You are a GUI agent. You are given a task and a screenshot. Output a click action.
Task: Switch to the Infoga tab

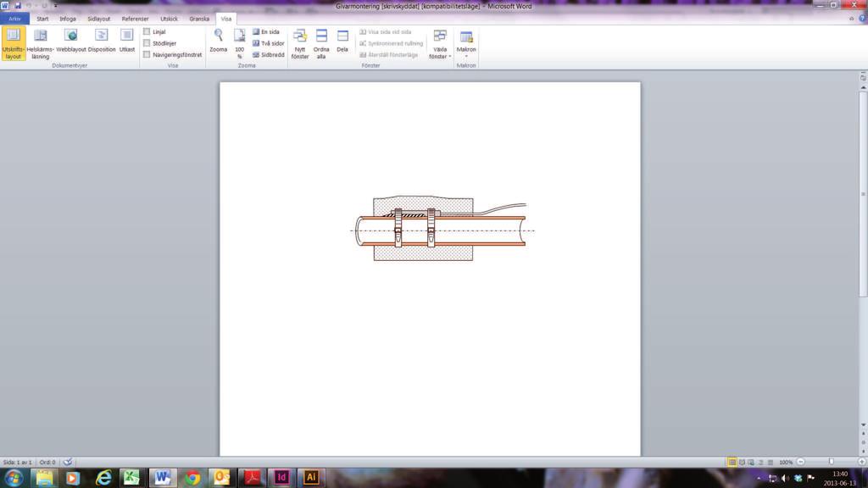(x=68, y=19)
